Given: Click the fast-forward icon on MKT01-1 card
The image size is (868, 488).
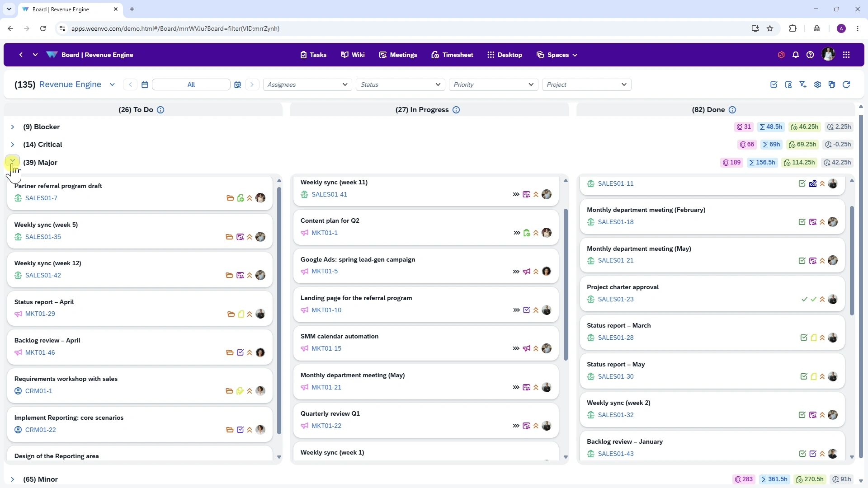Looking at the screenshot, I should [x=517, y=233].
